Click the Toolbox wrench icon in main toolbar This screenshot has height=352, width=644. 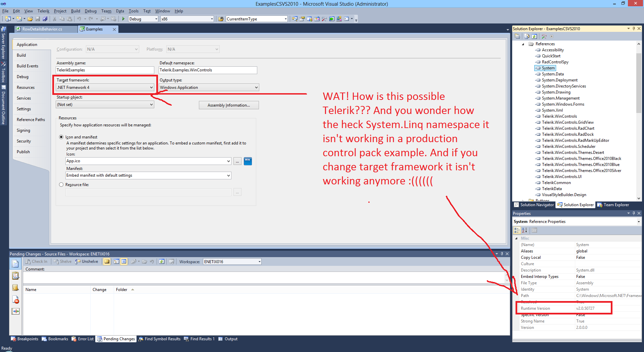tap(324, 19)
